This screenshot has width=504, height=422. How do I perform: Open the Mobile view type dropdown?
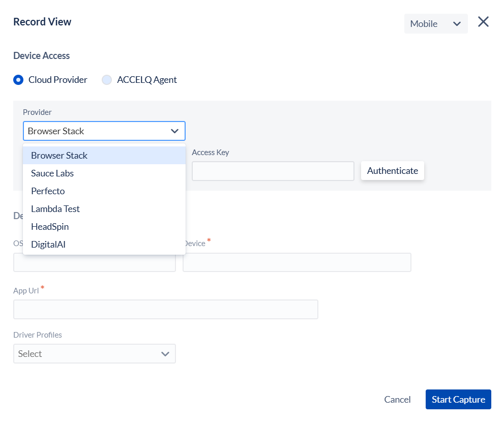coord(435,23)
